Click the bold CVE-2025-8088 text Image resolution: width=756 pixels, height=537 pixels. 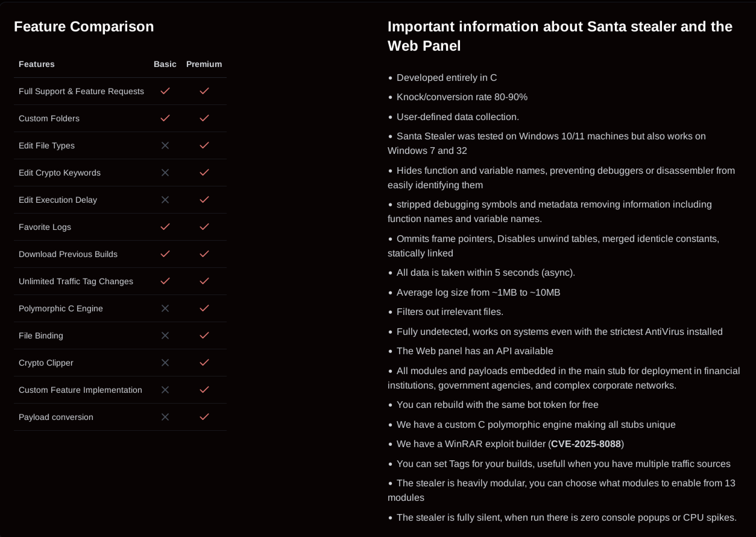point(586,444)
